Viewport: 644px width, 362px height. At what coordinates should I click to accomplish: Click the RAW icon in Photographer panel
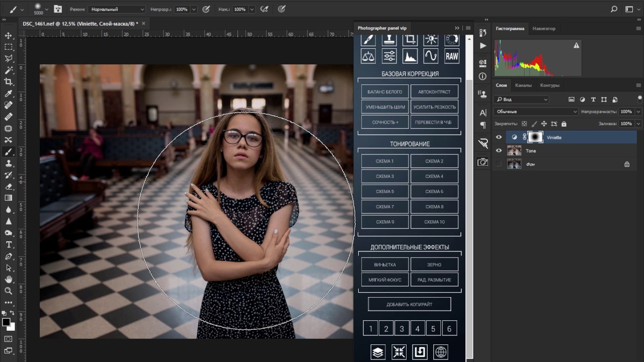451,56
